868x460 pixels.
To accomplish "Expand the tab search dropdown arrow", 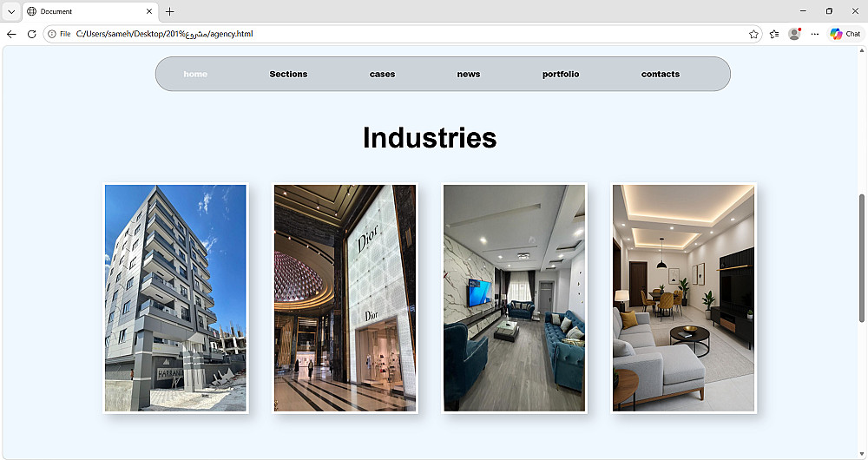I will (x=11, y=11).
